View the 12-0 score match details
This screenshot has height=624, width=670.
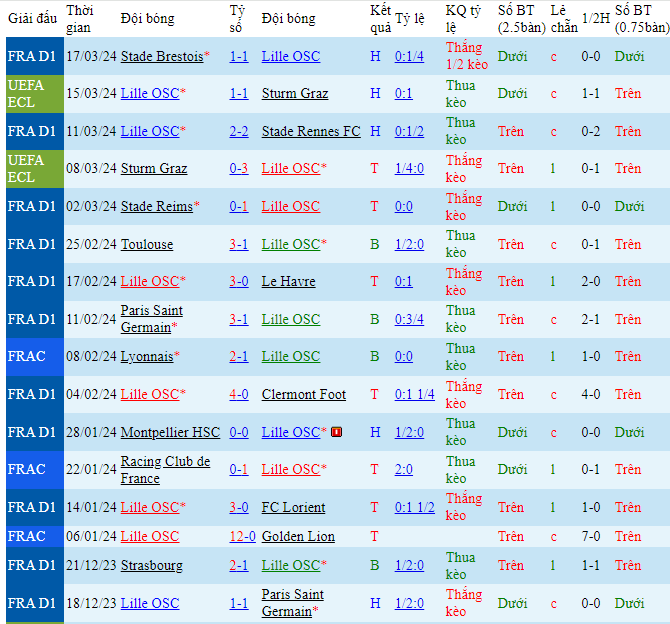(x=241, y=536)
